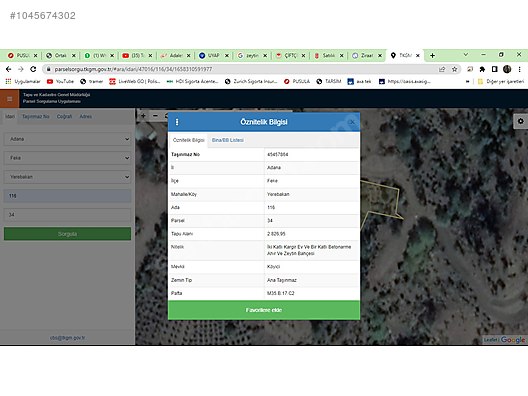Switch to the UYAP browser tab
Viewport: 528px width, 396px height.
pyautogui.click(x=213, y=56)
